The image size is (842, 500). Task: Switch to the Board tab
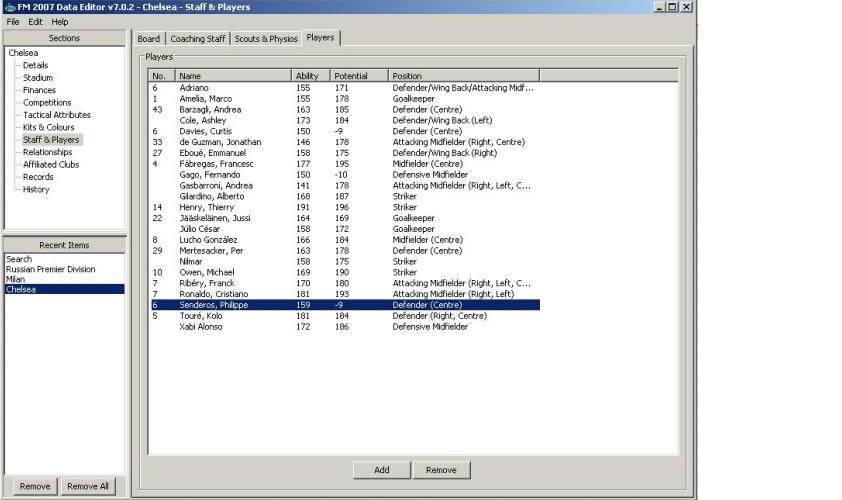point(148,39)
